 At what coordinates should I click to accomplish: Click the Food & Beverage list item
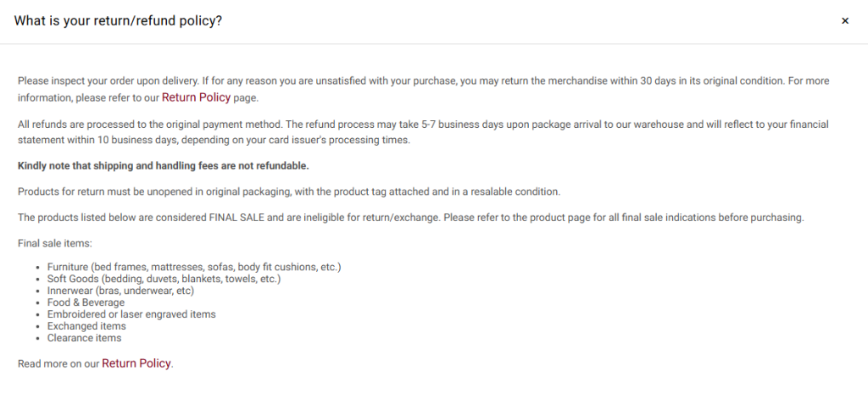(86, 302)
